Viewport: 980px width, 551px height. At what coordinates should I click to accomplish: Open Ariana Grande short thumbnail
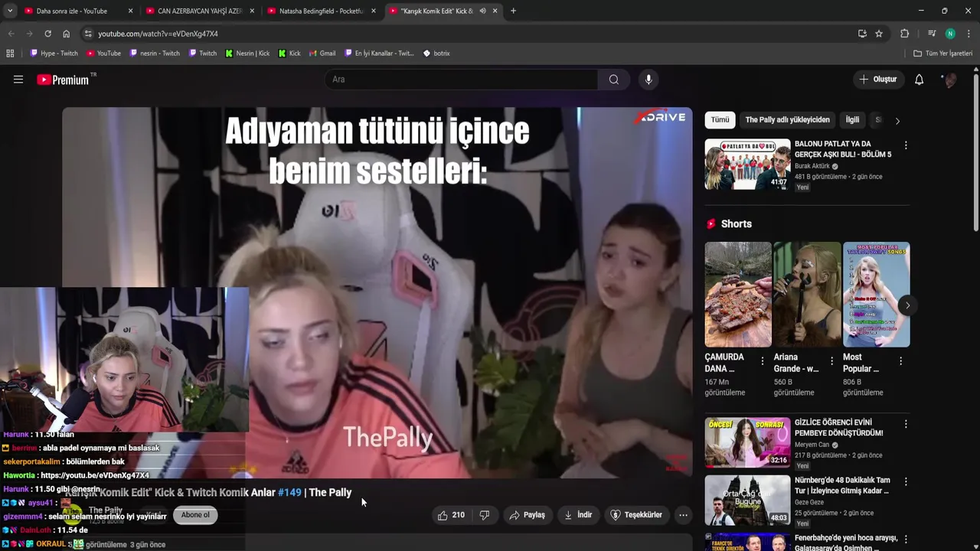(x=807, y=295)
